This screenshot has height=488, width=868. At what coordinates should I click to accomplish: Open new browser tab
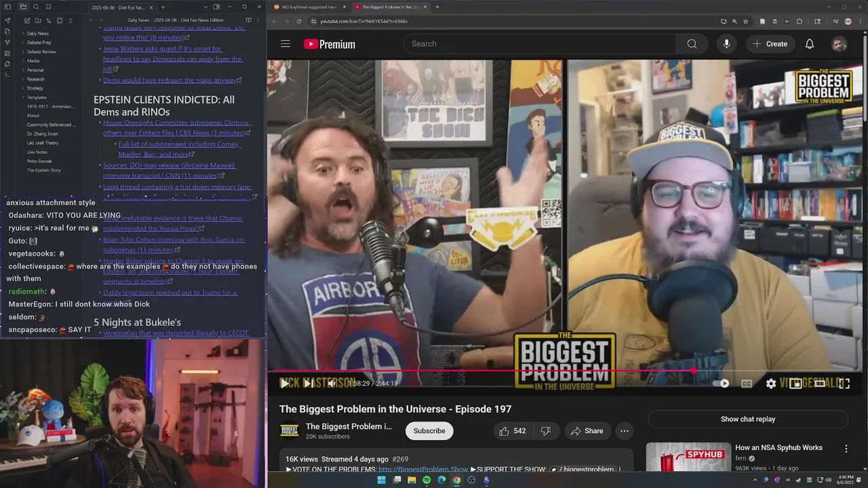click(x=437, y=7)
